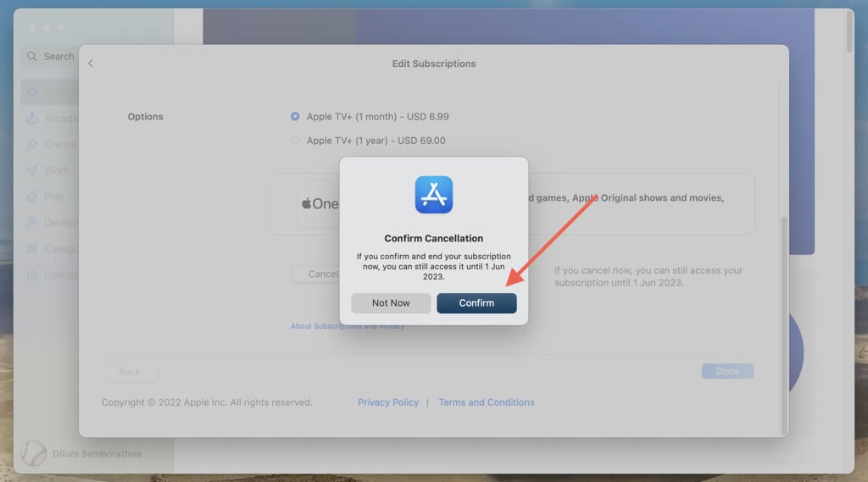Open the Categories section in the sidebar
868x482 pixels.
[x=52, y=249]
